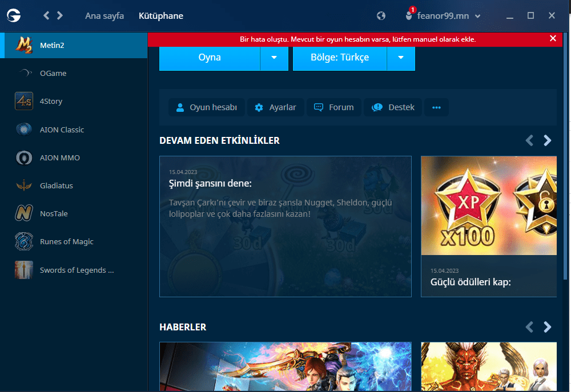Dismiss the red error banner
571x392 pixels.
553,39
